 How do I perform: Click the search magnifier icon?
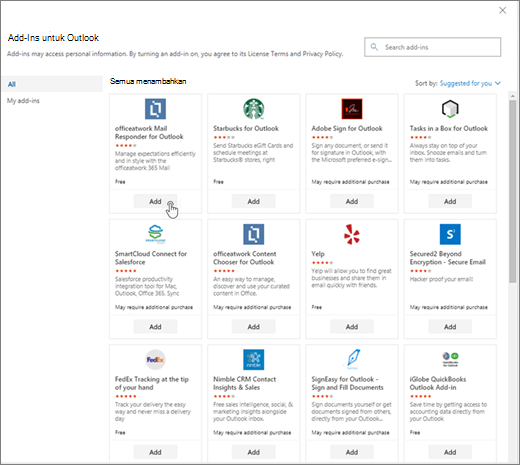click(x=374, y=47)
